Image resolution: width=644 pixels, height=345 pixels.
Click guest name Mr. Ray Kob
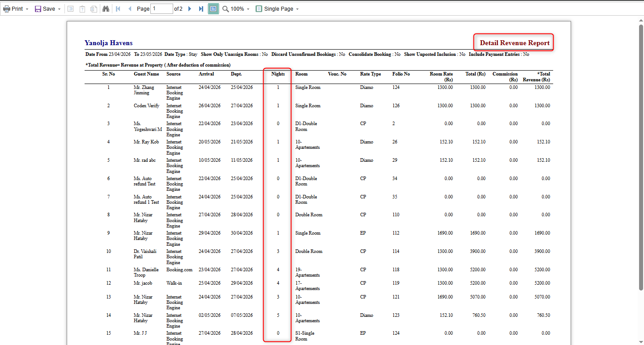point(146,142)
